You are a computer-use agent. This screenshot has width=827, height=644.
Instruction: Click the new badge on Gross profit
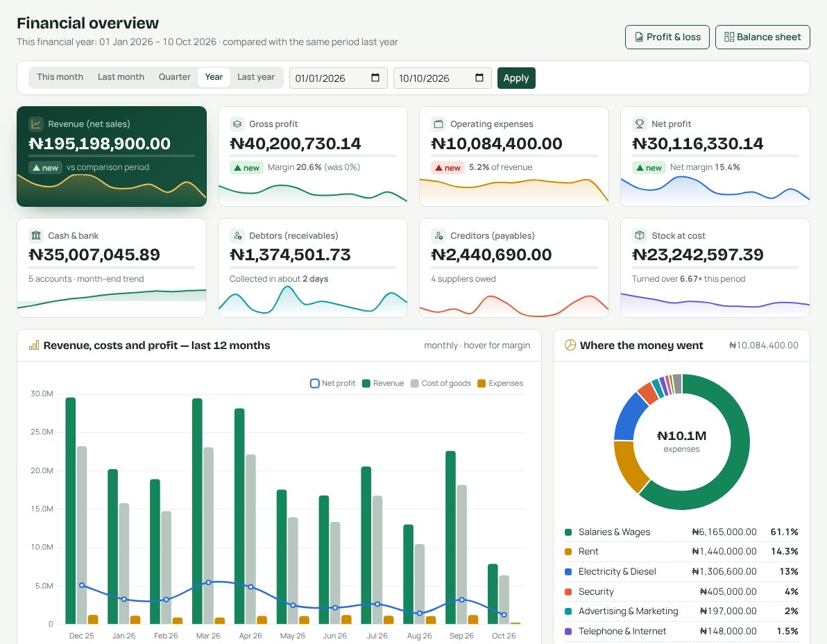[246, 168]
